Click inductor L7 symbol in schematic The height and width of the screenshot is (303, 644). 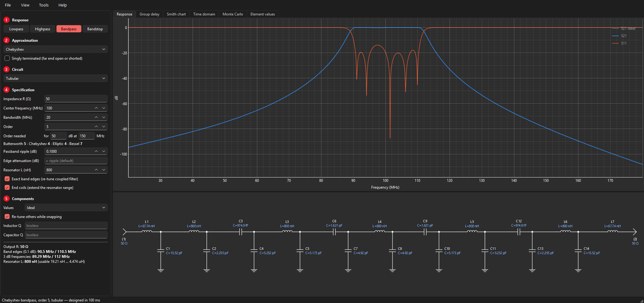pos(612,231)
